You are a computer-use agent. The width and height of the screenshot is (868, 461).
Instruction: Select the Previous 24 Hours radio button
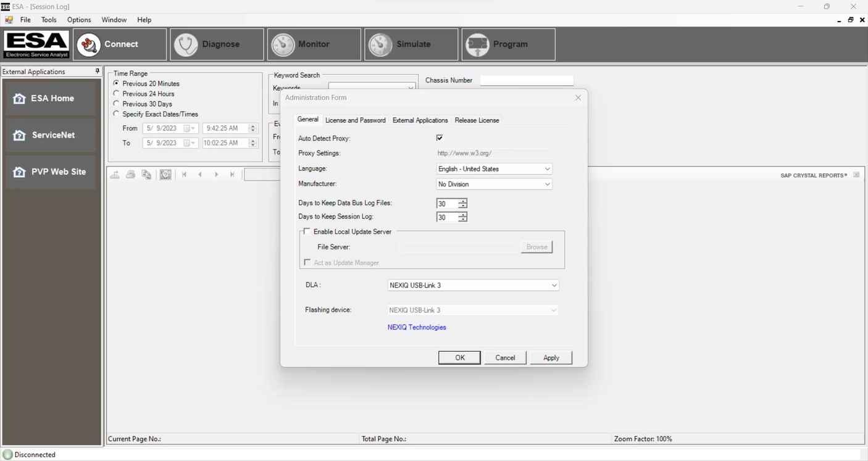pos(116,93)
